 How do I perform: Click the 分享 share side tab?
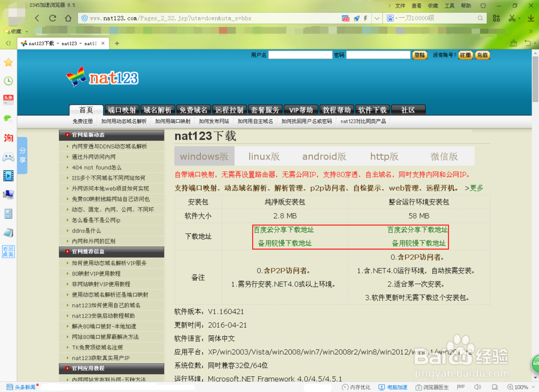(22, 155)
